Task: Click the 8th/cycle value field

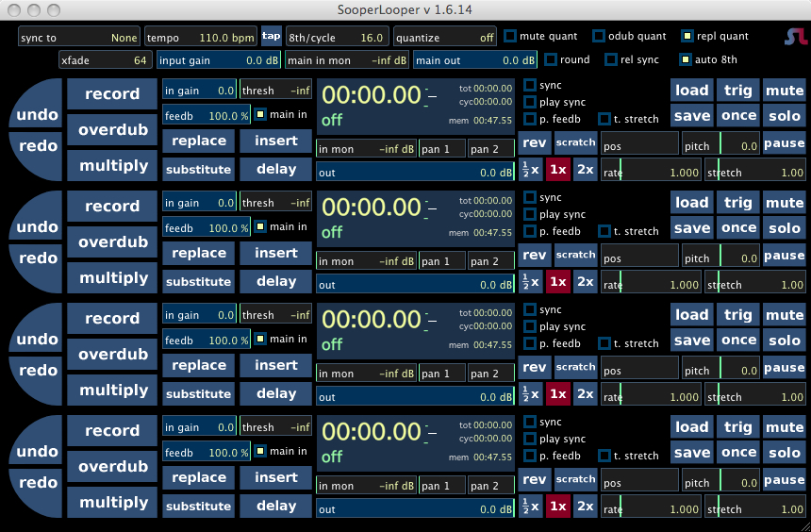Action: coord(338,38)
